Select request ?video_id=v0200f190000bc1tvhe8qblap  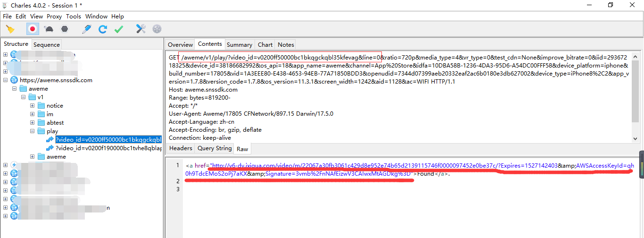[x=108, y=148]
